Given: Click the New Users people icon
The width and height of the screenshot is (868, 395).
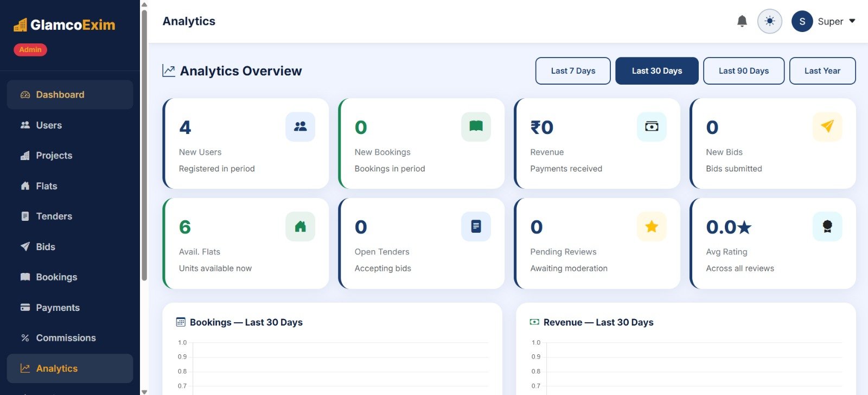Looking at the screenshot, I should [300, 126].
